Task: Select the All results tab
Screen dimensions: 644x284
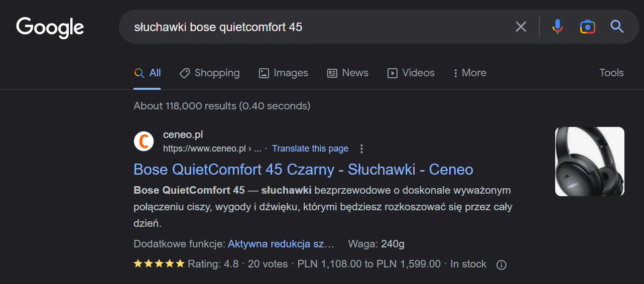Action: [x=147, y=73]
